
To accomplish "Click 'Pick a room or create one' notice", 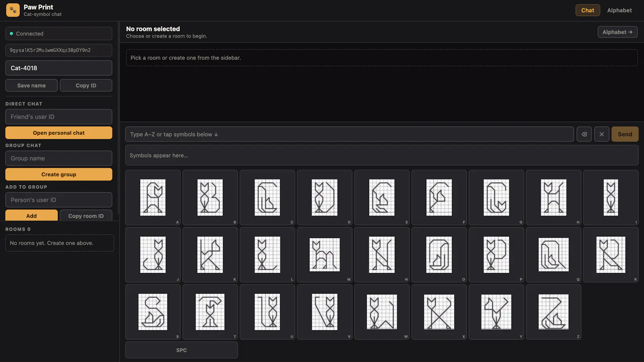I will click(x=382, y=58).
